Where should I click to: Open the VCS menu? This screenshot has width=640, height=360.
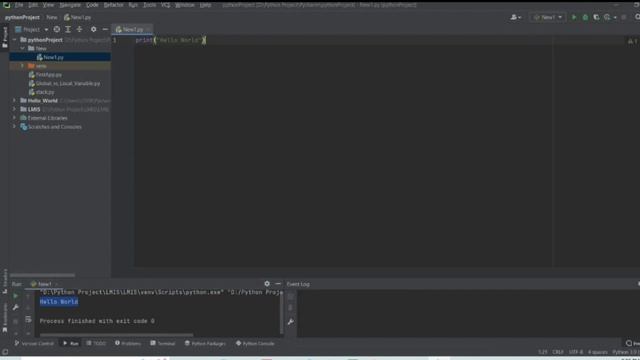165,5
